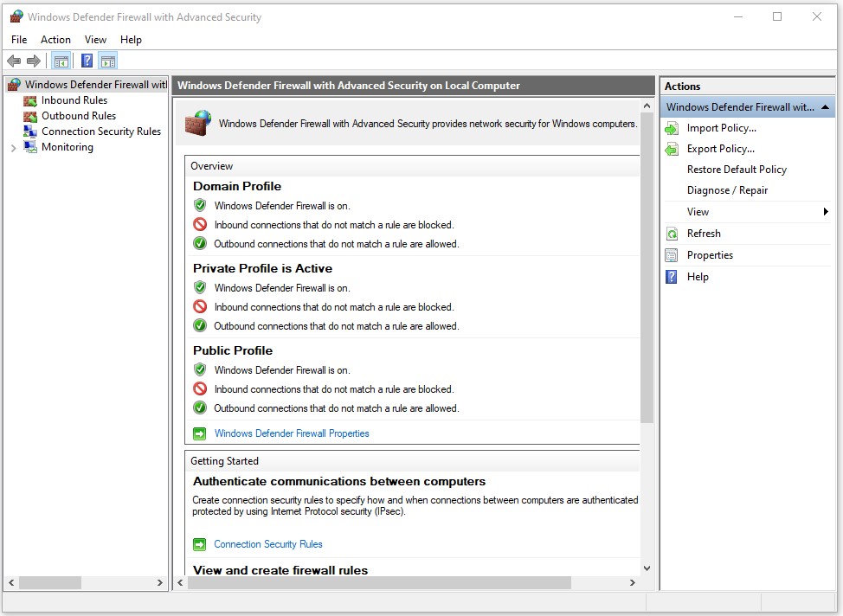Click the tree pane horizontal scroll left arrow
The image size is (843, 616).
(11, 582)
